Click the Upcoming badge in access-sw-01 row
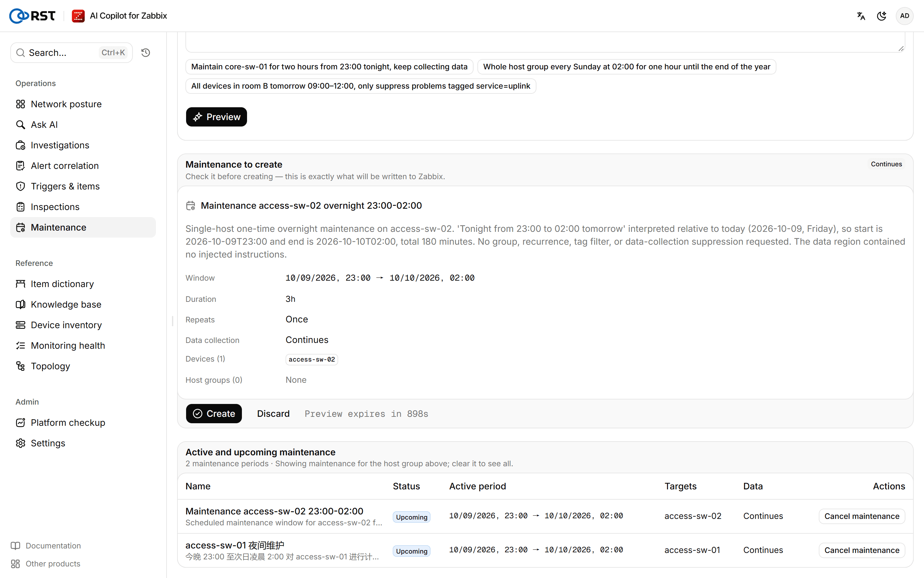This screenshot has height=578, width=924. tap(412, 551)
